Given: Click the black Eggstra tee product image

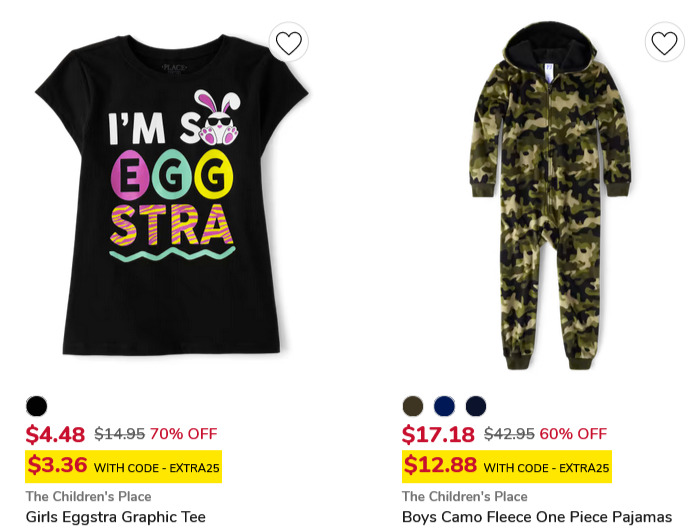Looking at the screenshot, I should (x=171, y=194).
